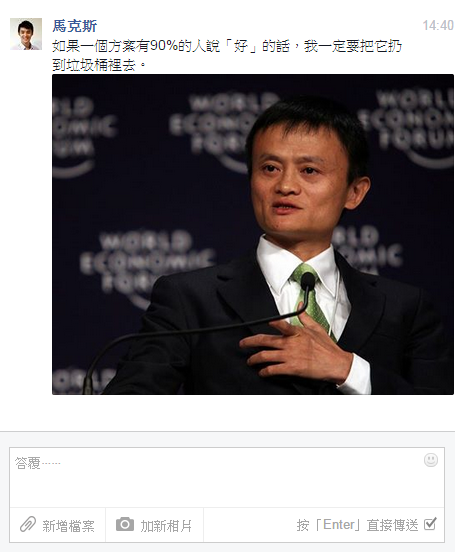Click the paperclip attach-file icon
The height and width of the screenshot is (552, 455).
(x=28, y=525)
